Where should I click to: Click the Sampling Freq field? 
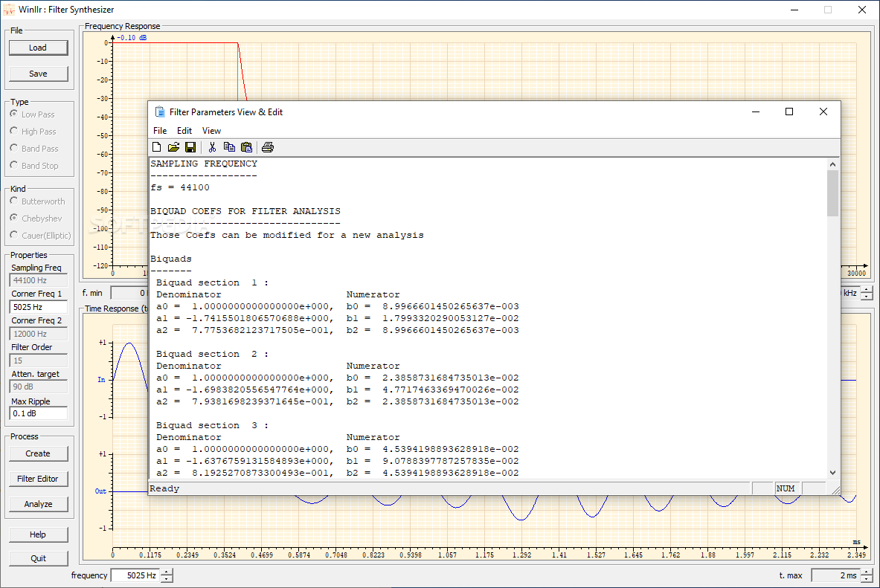(x=39, y=280)
